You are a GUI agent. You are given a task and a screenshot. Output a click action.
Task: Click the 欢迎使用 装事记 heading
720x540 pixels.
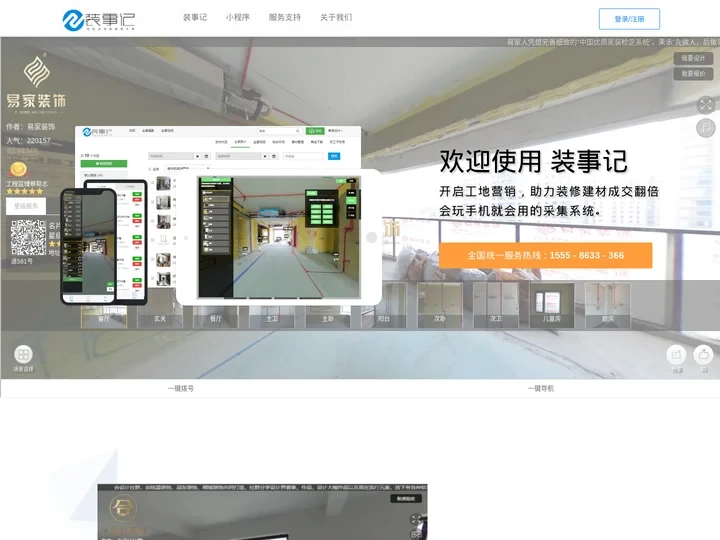[533, 161]
